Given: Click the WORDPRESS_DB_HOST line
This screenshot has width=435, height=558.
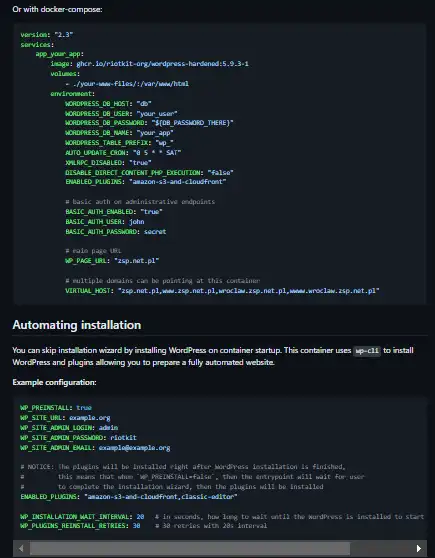Looking at the screenshot, I should tap(108, 104).
